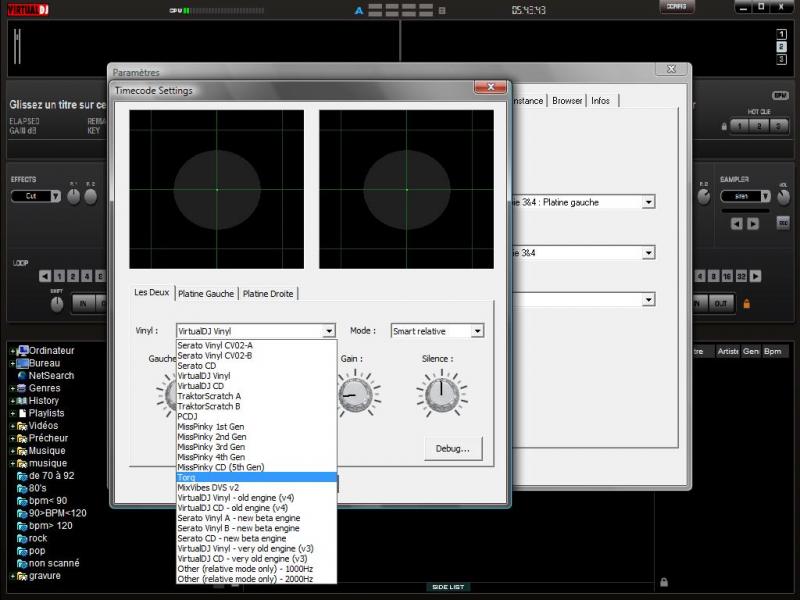Screen dimensions: 800x600
Task: Click the orange loop lock icon
Action: point(746,303)
